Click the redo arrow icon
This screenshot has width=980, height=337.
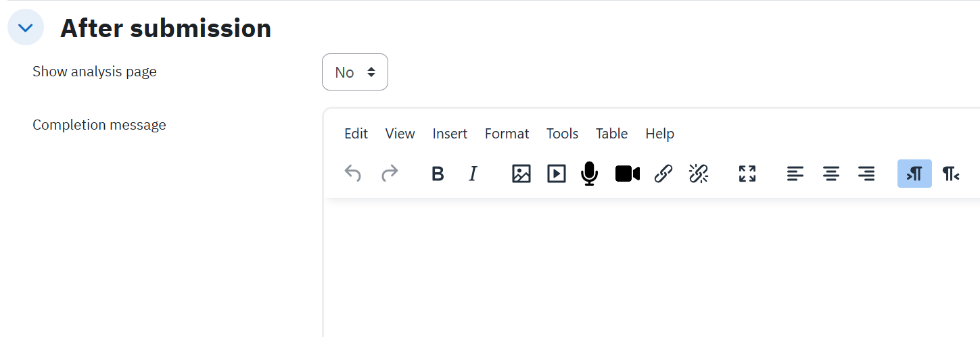click(390, 174)
